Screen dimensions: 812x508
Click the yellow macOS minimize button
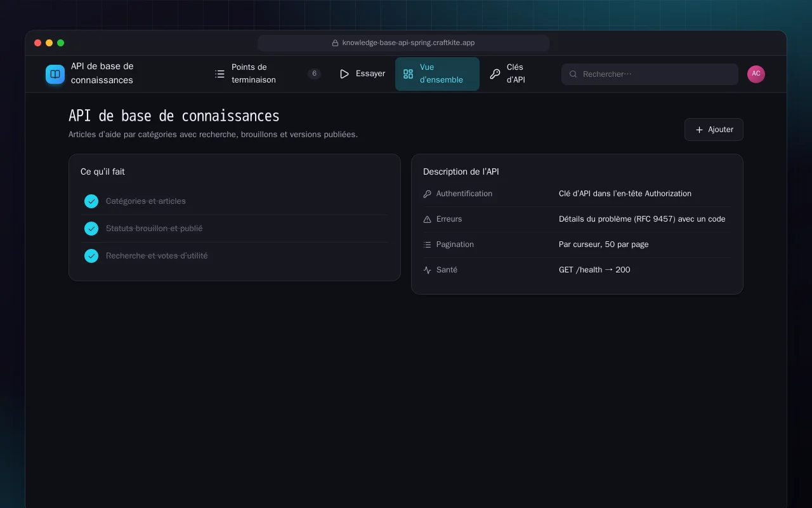[x=49, y=43]
